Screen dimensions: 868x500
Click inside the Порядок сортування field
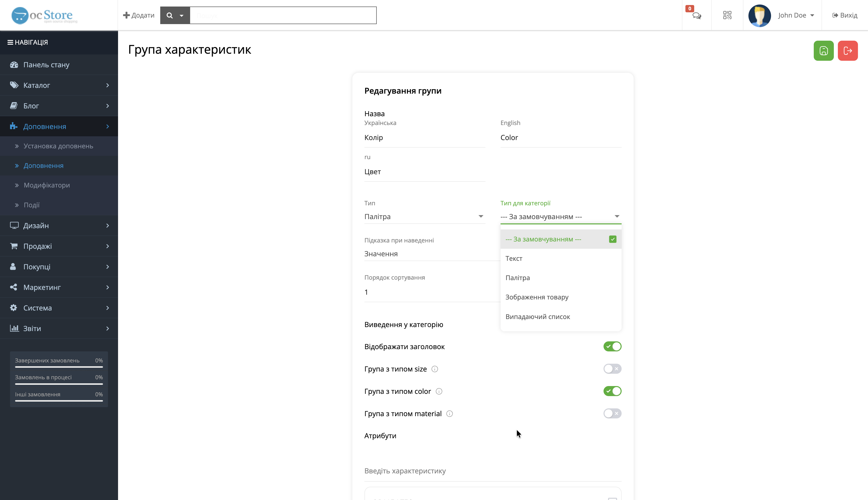tap(424, 292)
